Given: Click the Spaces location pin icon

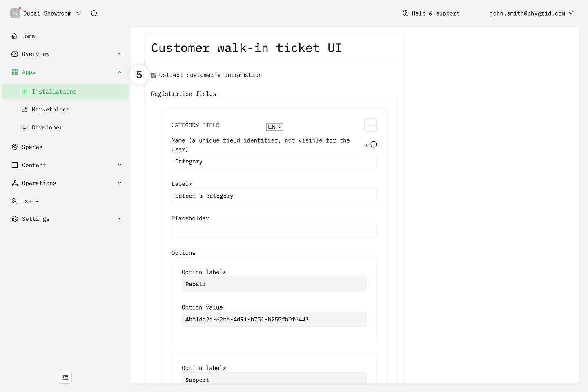Looking at the screenshot, I should point(15,147).
